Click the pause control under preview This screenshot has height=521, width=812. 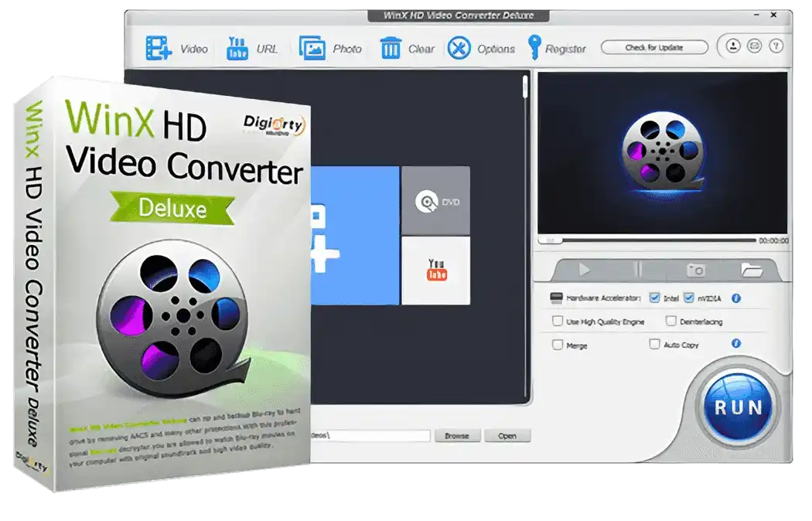(639, 270)
